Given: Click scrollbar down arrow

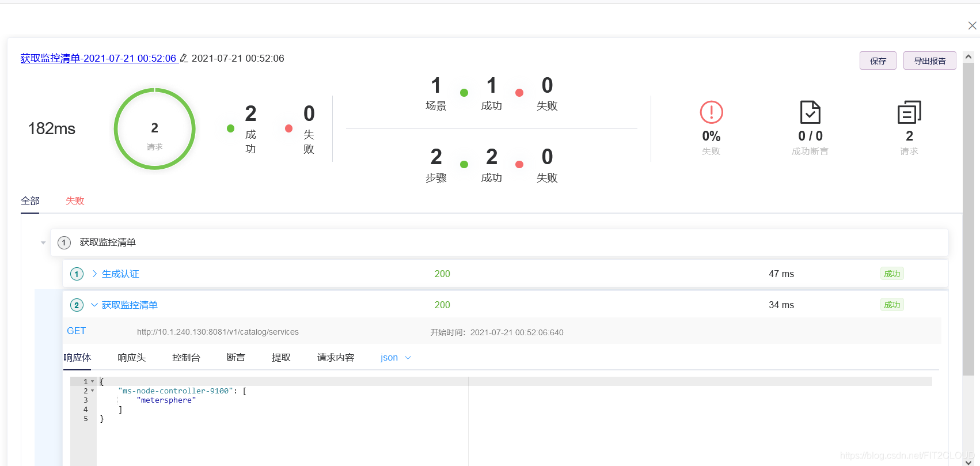Looking at the screenshot, I should 968,461.
